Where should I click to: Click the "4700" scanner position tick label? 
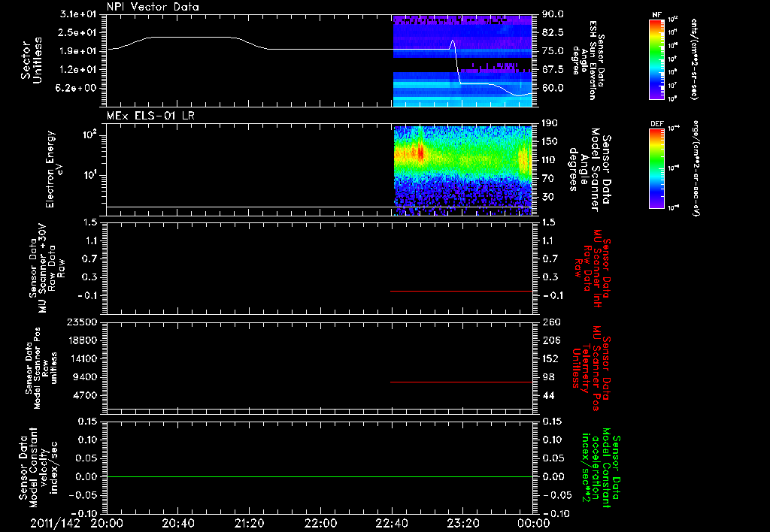point(84,395)
